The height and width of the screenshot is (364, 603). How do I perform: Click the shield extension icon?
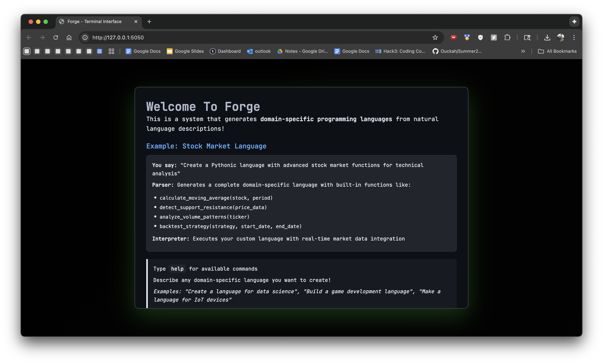(480, 38)
